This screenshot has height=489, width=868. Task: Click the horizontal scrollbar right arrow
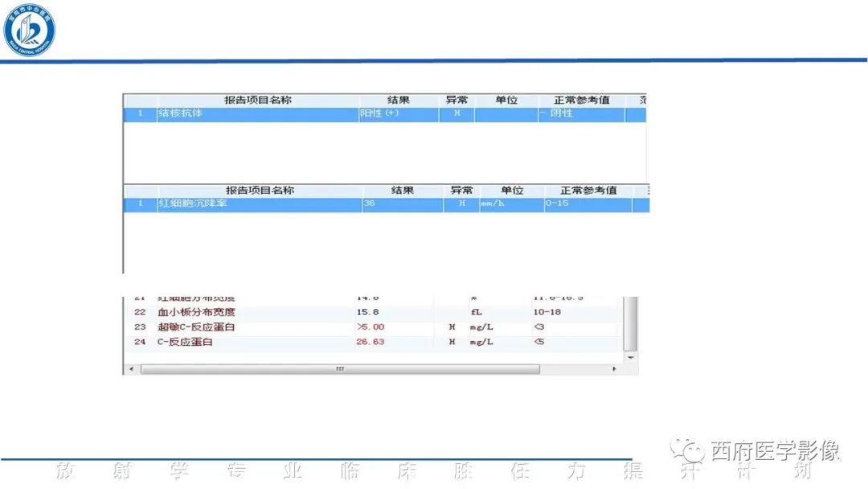pyautogui.click(x=614, y=369)
